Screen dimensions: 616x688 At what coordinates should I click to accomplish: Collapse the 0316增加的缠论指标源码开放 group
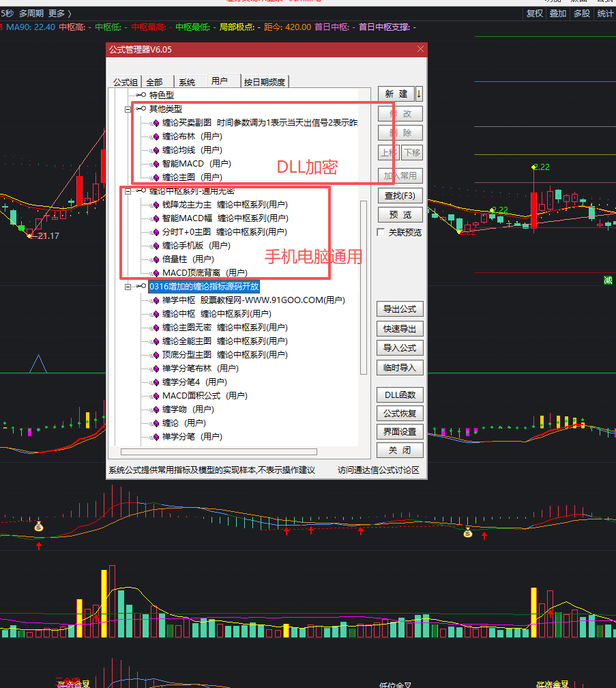[128, 287]
